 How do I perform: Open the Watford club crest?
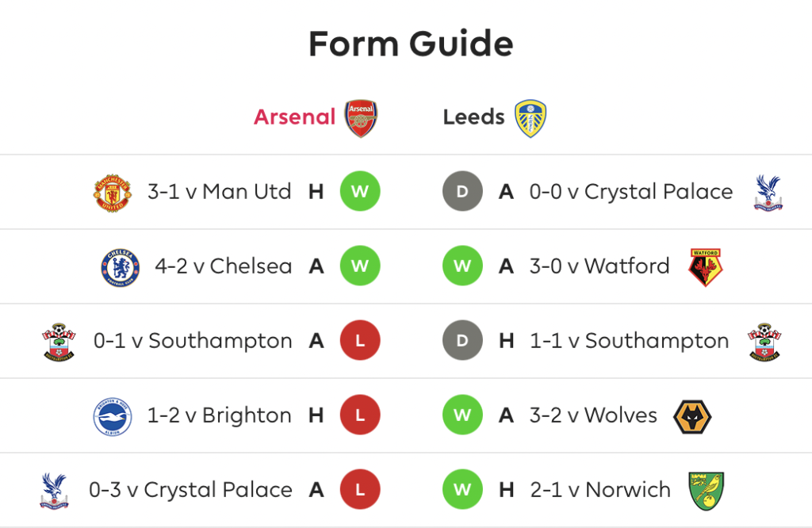(705, 268)
